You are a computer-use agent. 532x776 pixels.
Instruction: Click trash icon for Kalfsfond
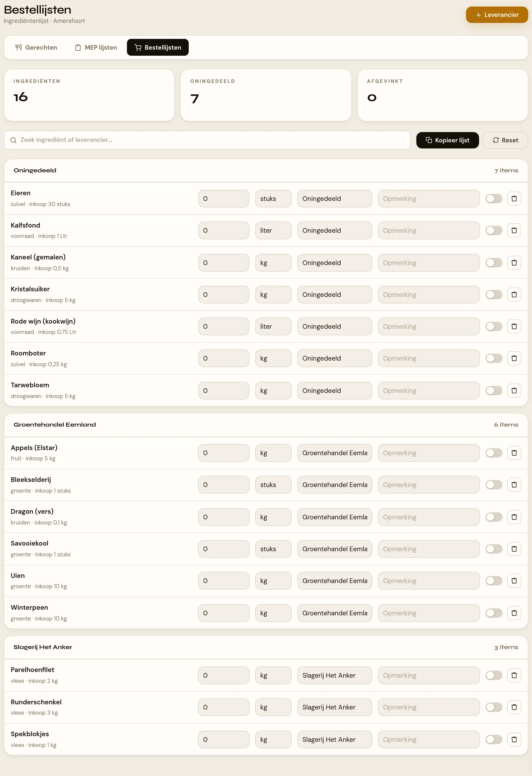[x=514, y=230]
